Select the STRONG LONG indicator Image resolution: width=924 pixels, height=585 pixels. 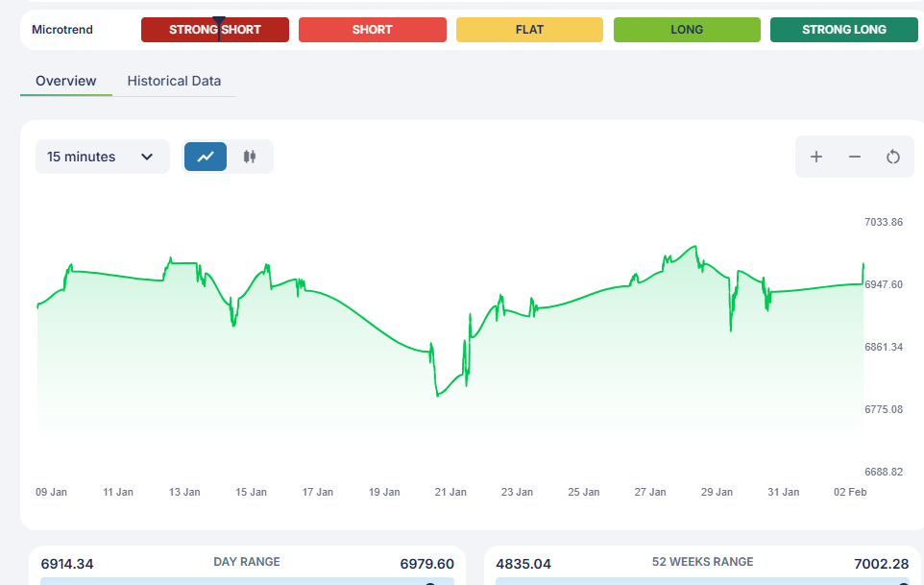pos(843,30)
